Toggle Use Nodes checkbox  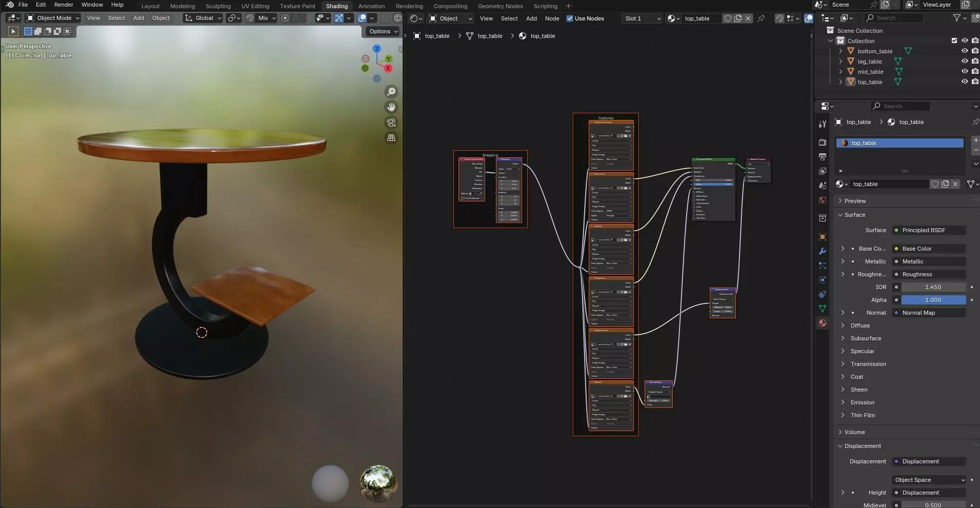click(x=569, y=18)
